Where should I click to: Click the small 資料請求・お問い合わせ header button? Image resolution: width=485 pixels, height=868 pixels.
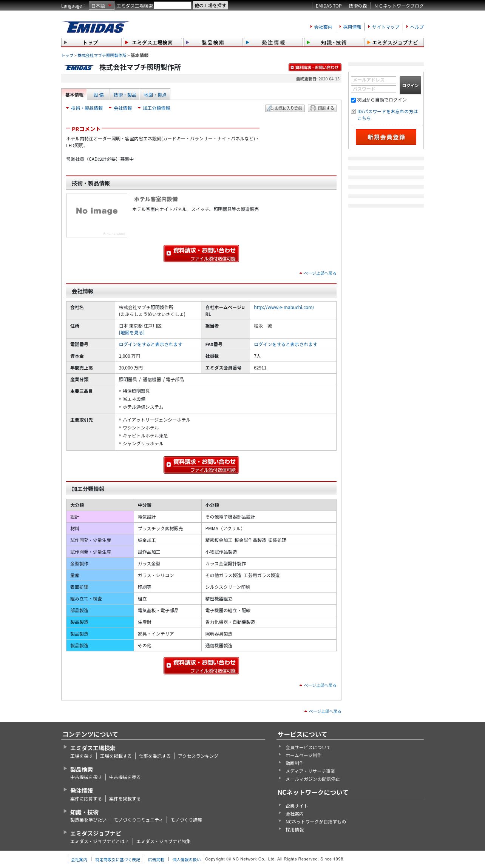(x=315, y=67)
